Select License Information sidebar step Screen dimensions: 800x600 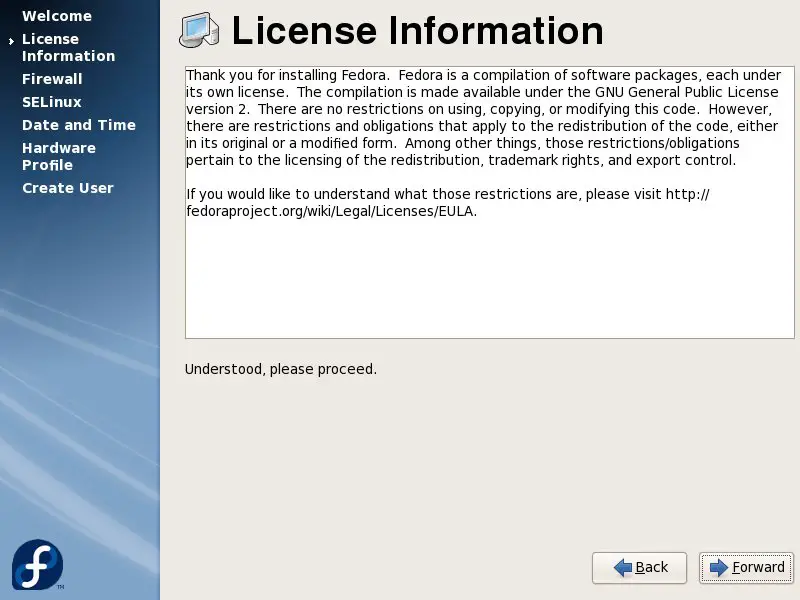click(x=68, y=47)
